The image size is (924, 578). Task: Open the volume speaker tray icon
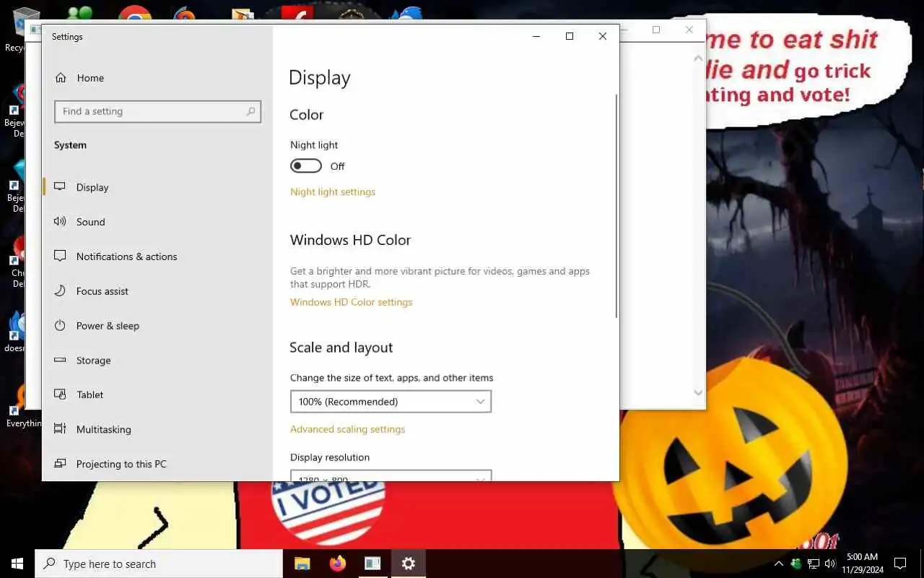coord(830,564)
